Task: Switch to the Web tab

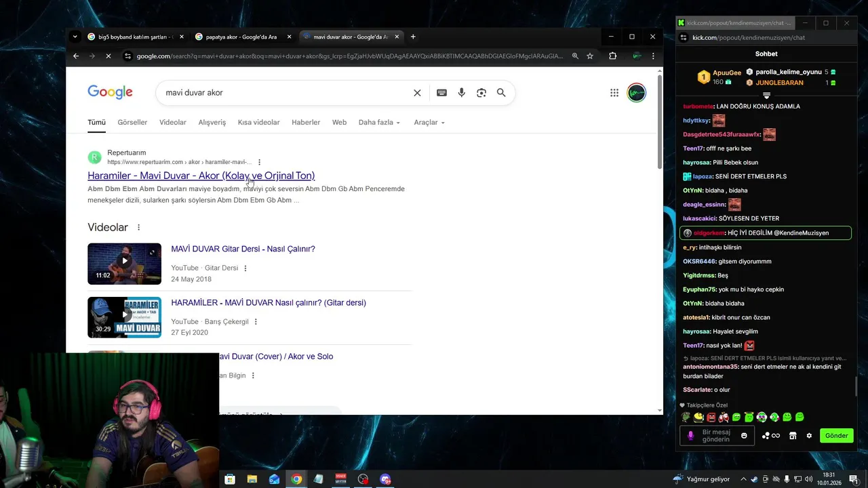Action: tap(339, 123)
